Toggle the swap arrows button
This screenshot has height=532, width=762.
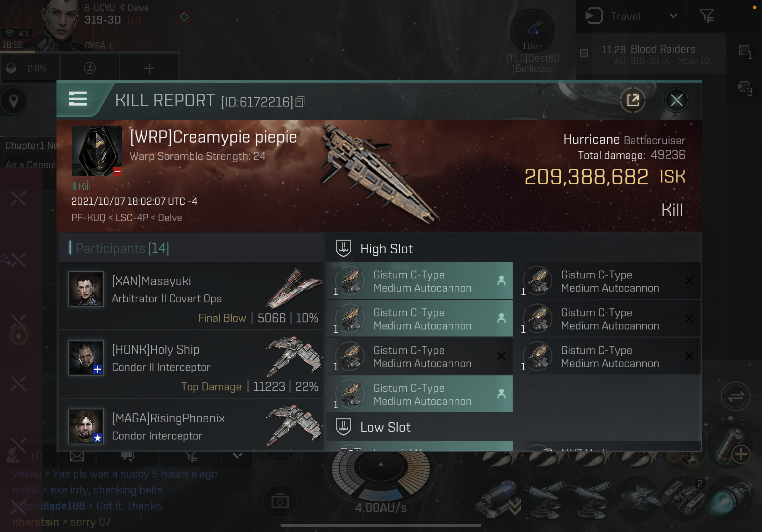click(736, 396)
